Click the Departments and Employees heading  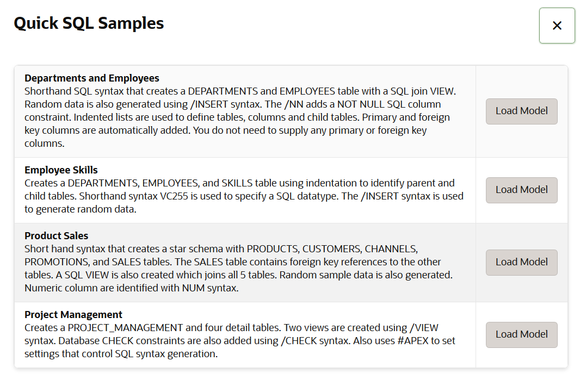tap(92, 78)
